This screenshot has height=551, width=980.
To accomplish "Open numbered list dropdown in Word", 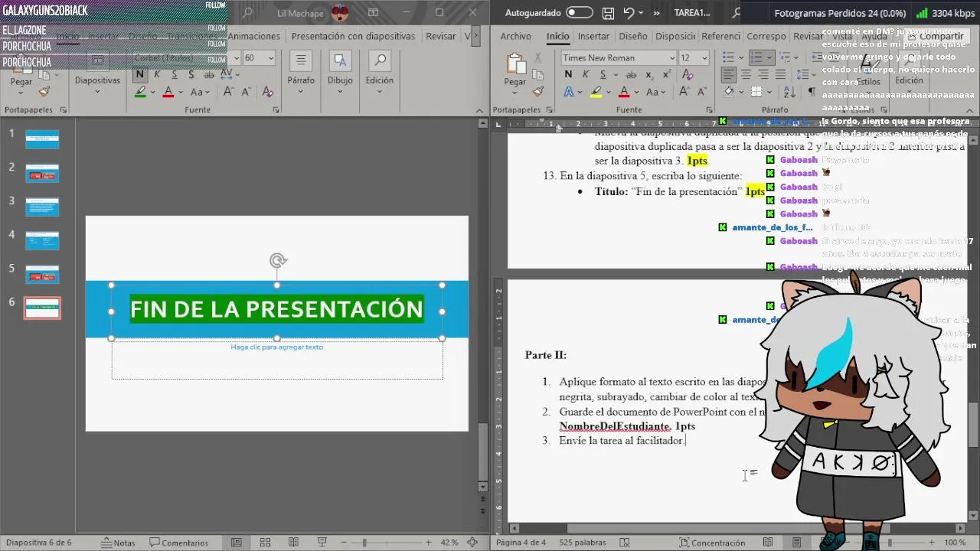I will coord(769,58).
